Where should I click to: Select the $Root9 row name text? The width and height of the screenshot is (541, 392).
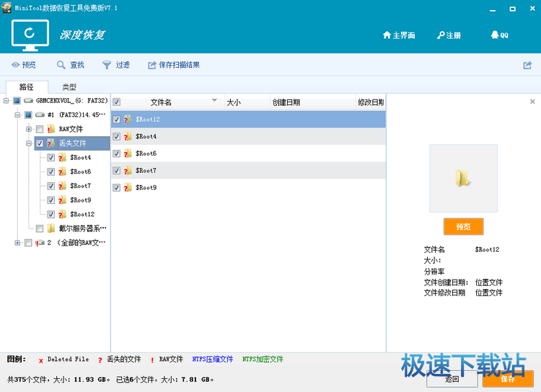tap(146, 187)
